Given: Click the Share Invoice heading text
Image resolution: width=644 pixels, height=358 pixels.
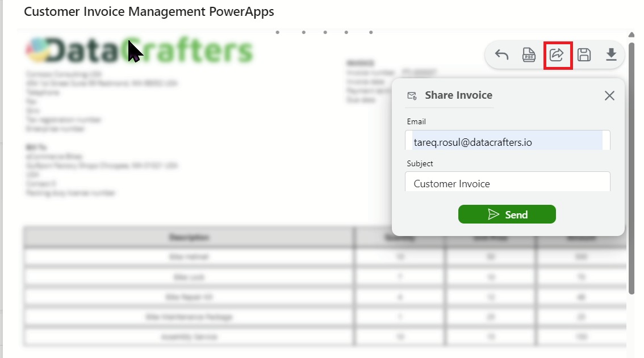Looking at the screenshot, I should tap(458, 95).
